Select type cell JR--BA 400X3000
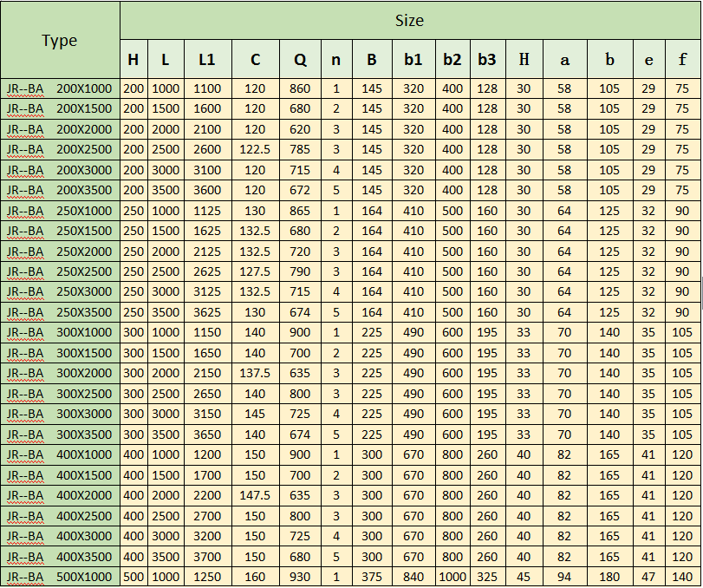Image resolution: width=703 pixels, height=588 pixels. [x=60, y=537]
